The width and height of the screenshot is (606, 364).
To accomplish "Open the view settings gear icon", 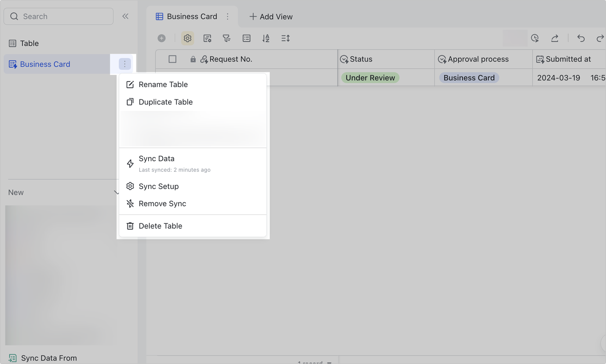I will [x=187, y=38].
